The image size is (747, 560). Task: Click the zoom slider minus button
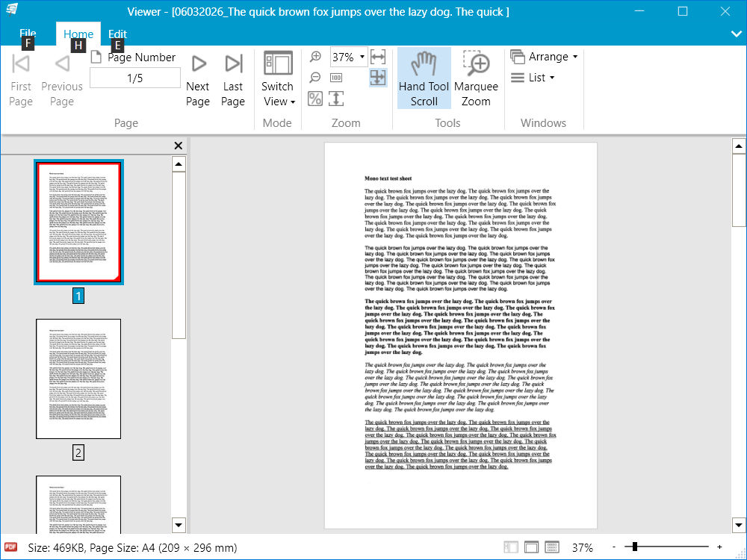pos(614,547)
